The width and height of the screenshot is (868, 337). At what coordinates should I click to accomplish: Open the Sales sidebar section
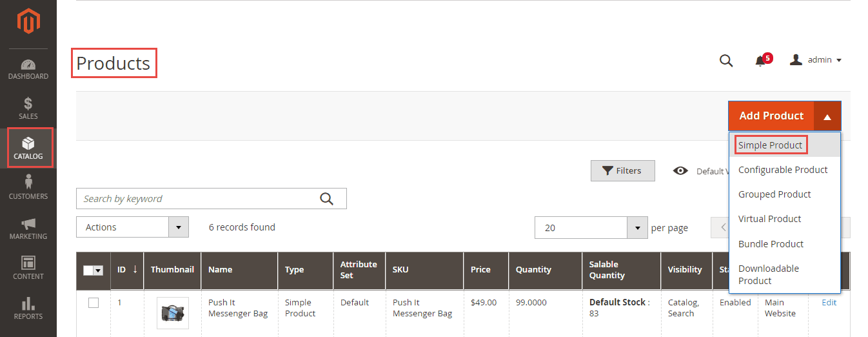28,108
